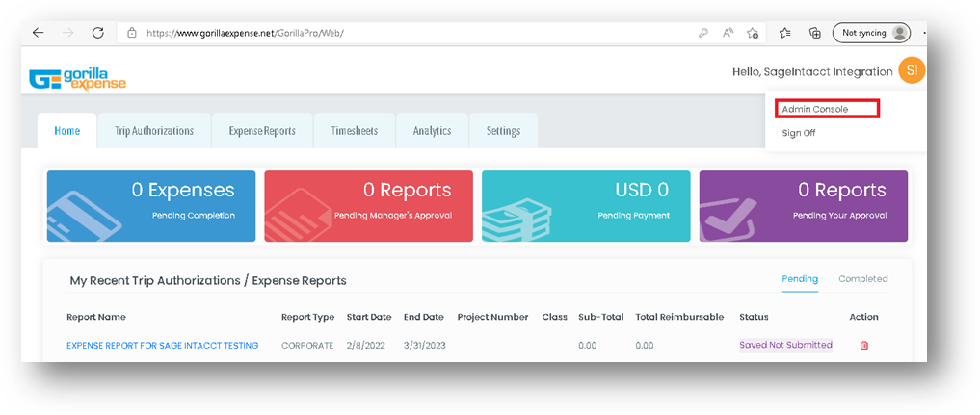The height and width of the screenshot is (415, 980).
Task: Click the Gorilla Expense logo
Action: 77,79
